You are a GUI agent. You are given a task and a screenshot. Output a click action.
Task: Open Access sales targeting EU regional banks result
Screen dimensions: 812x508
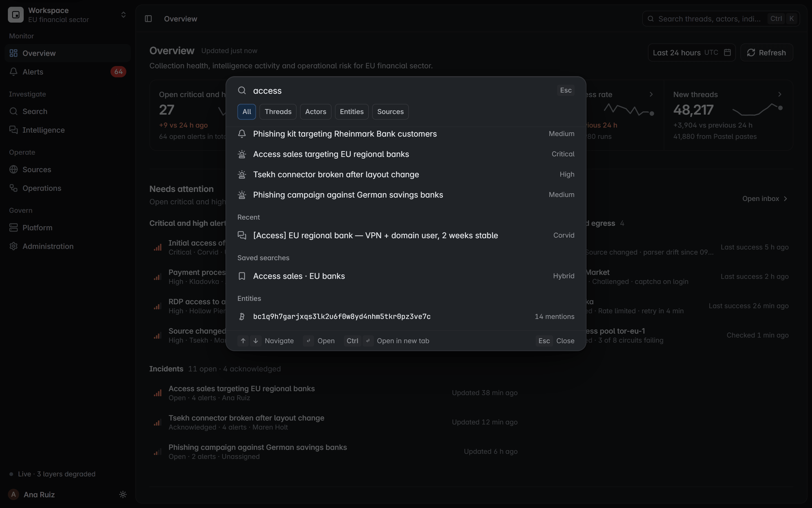coord(406,154)
